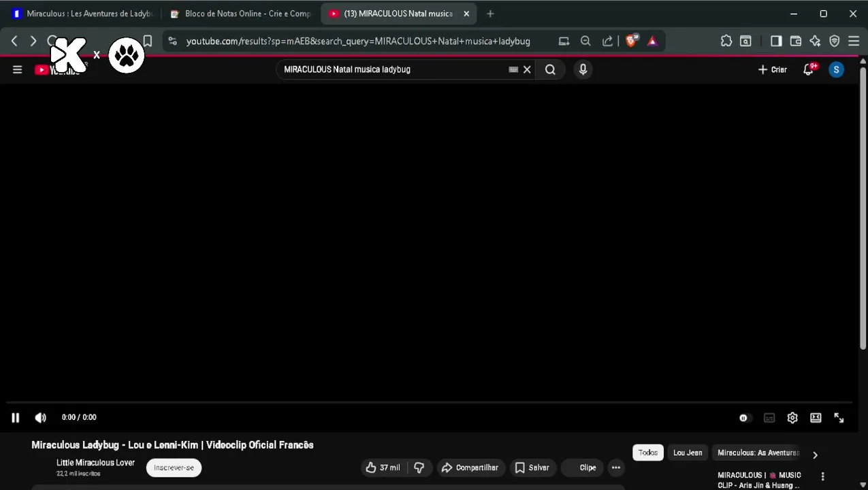The width and height of the screenshot is (868, 490).
Task: Switch to Miraculous Les Aventures tab
Action: pyautogui.click(x=83, y=14)
